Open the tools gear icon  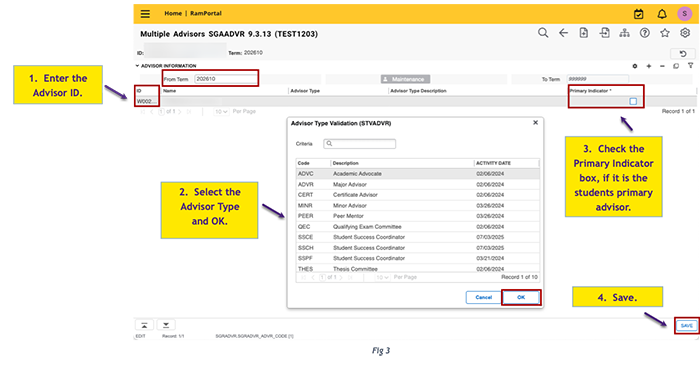[685, 33]
